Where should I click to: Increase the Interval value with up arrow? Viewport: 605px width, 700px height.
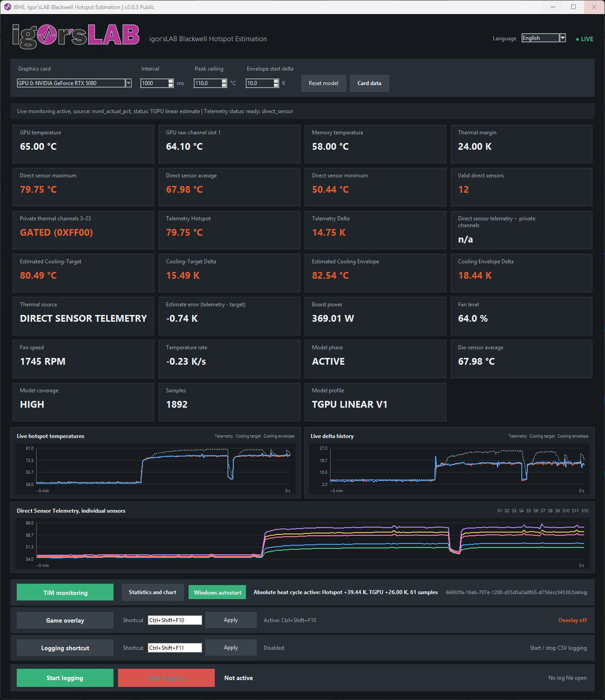pos(170,81)
